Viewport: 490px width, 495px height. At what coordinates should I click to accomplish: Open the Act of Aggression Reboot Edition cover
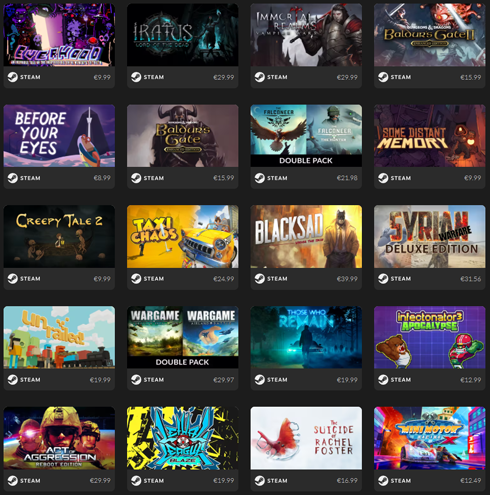tap(59, 438)
